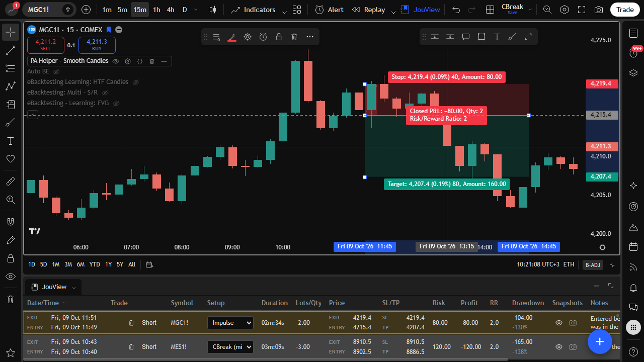Expand the CBreak layout dropdown arrow
Image resolution: width=644 pixels, height=362 pixels.
click(530, 10)
